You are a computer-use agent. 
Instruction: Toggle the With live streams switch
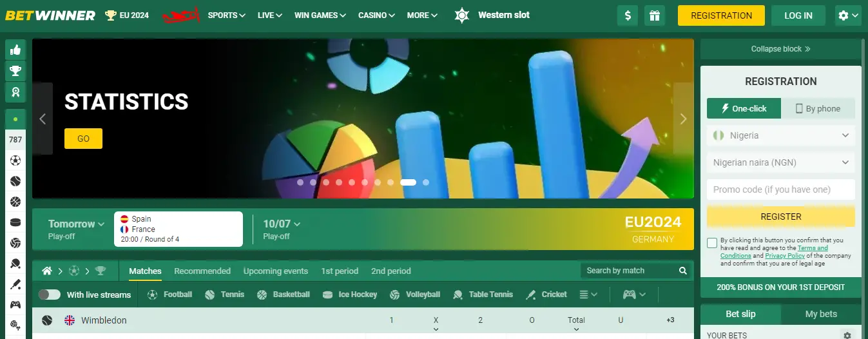point(49,295)
